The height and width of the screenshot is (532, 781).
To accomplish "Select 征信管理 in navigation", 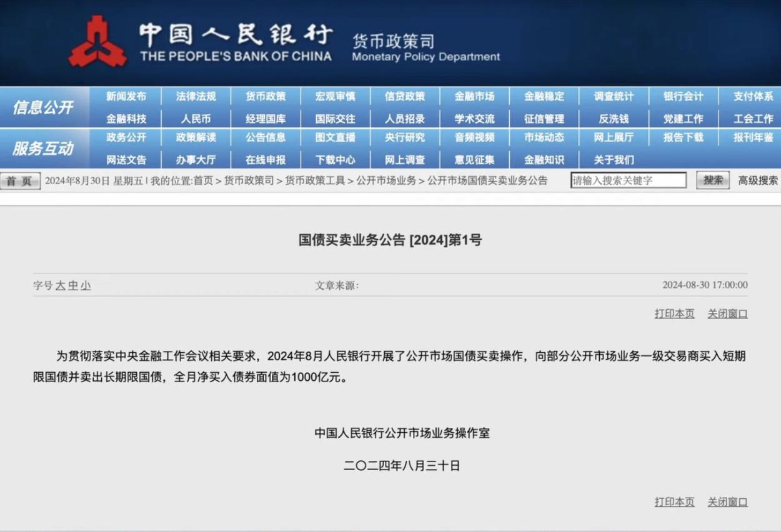I will coord(544,119).
